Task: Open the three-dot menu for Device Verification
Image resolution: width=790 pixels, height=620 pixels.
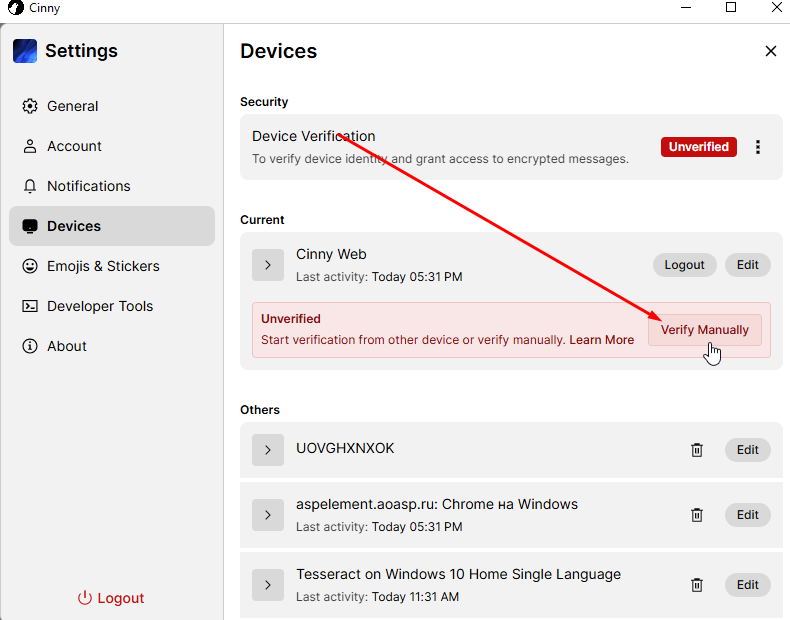Action: click(758, 147)
